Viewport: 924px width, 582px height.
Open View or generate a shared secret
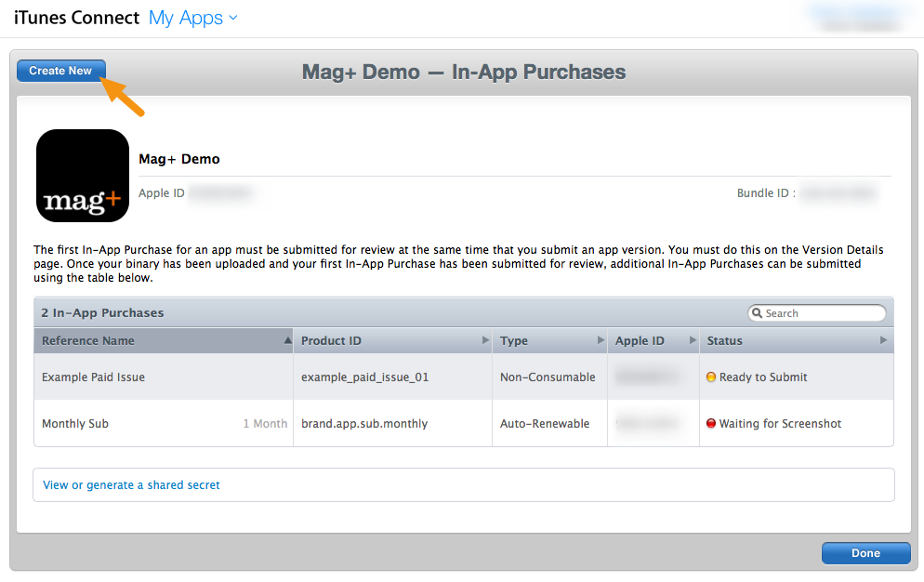click(x=131, y=484)
